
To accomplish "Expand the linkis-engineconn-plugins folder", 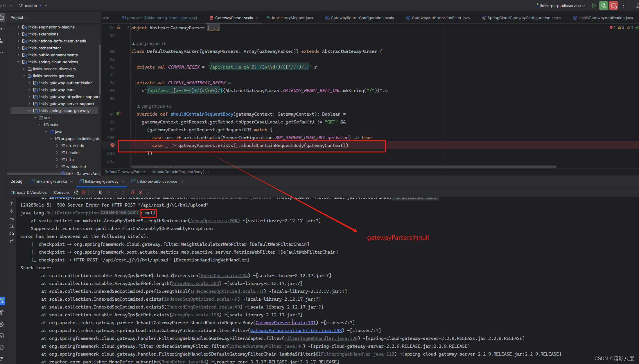I will point(18,27).
